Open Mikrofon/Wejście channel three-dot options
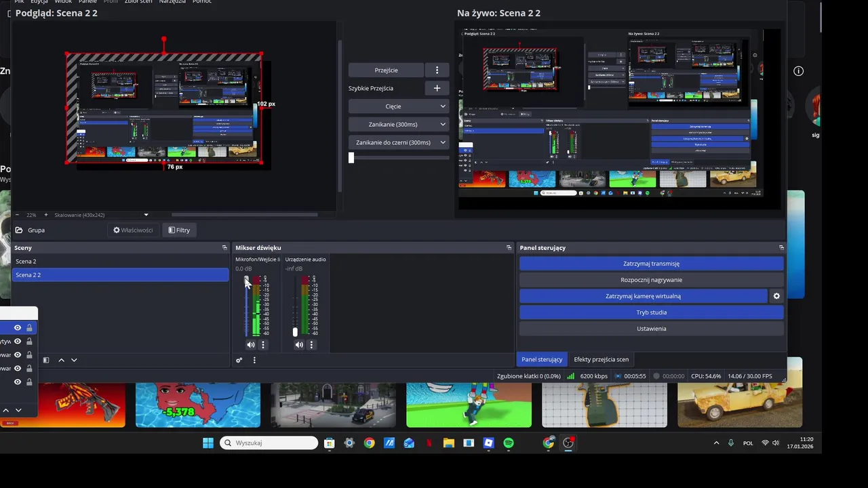This screenshot has height=488, width=868. pos(263,345)
